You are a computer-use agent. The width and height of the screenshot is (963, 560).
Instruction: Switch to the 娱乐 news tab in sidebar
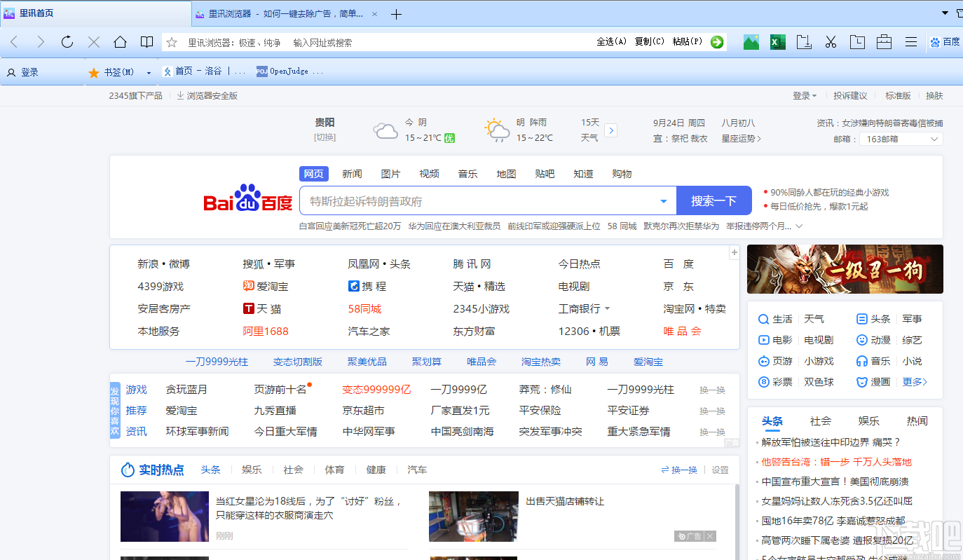coord(868,421)
